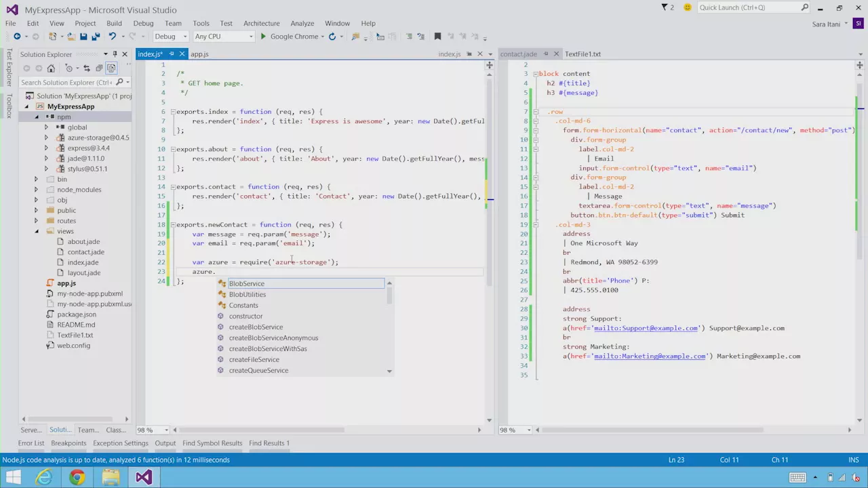Open the notifications flag icon
The width and height of the screenshot is (868, 488).
pos(665,7)
